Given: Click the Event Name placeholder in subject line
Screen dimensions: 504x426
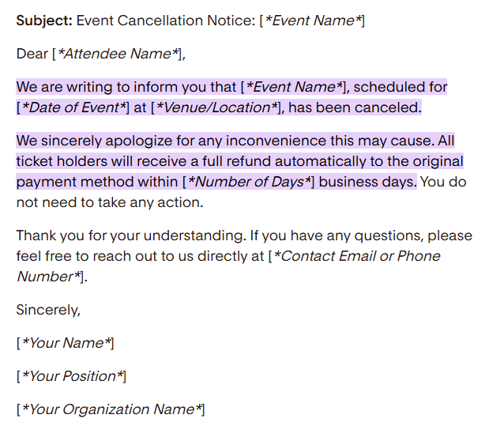Looking at the screenshot, I should (x=312, y=21).
